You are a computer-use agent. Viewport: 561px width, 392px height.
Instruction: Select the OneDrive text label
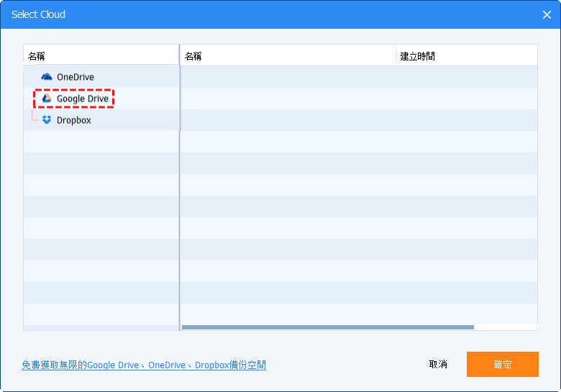[75, 77]
